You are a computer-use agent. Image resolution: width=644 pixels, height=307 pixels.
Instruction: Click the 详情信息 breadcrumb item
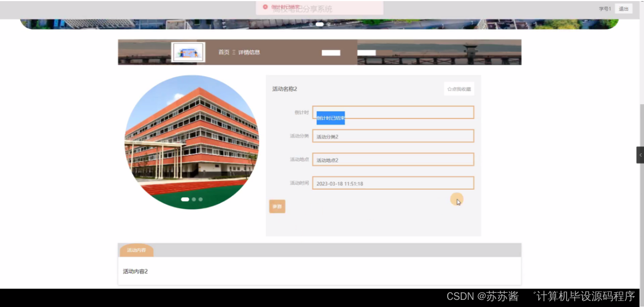(249, 52)
